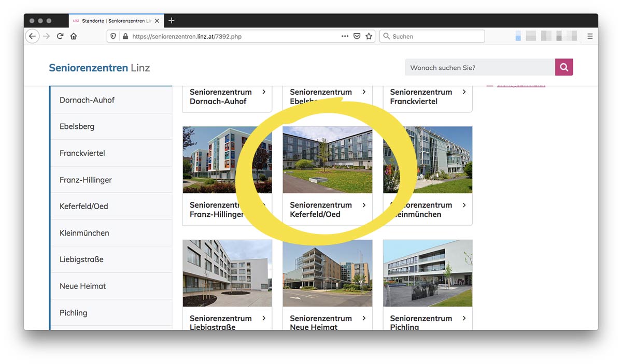Open the page actions three-dots menu
Screen dimensions: 622x364
(345, 36)
